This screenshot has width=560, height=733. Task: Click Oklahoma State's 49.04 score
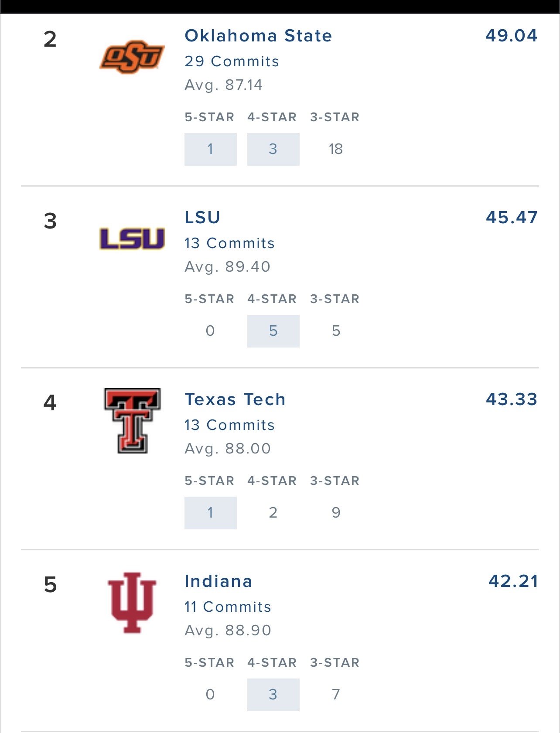(511, 36)
